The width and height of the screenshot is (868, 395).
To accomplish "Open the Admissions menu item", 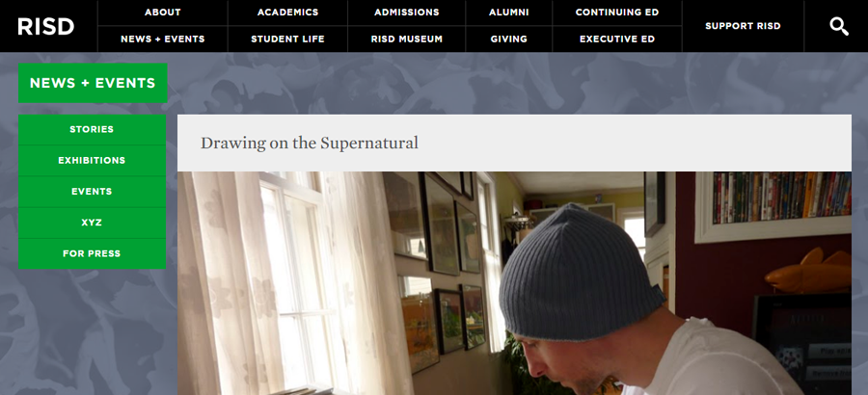I will click(406, 13).
